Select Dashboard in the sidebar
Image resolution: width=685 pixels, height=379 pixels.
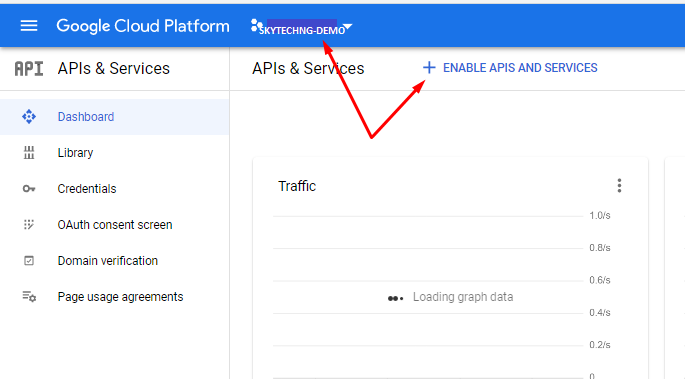114,117
